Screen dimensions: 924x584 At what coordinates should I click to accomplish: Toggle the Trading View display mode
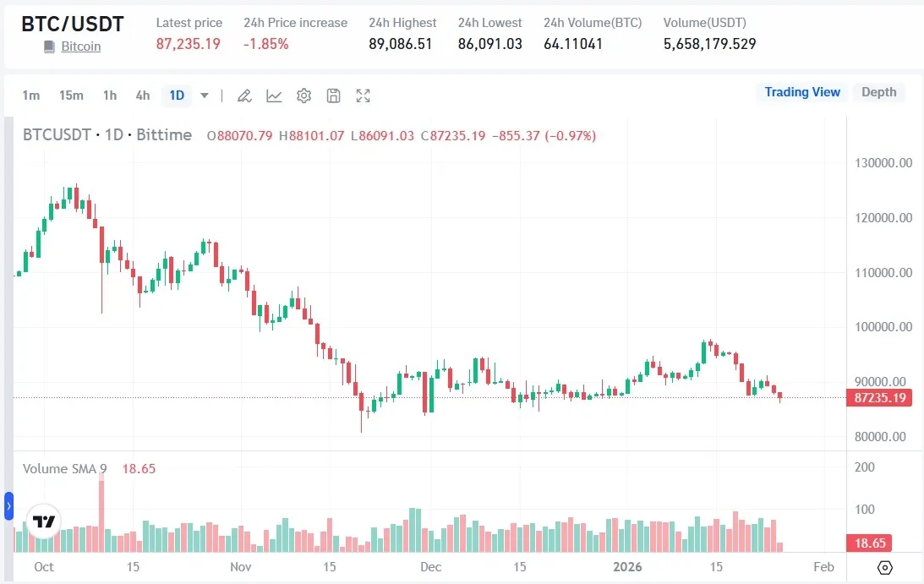coord(801,92)
